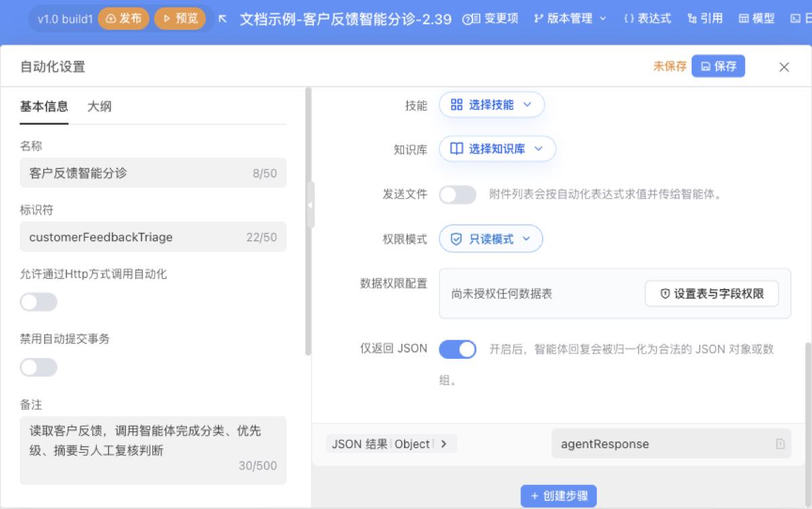Switch to the 基本信息 tab
This screenshot has height=509, width=812.
44,106
